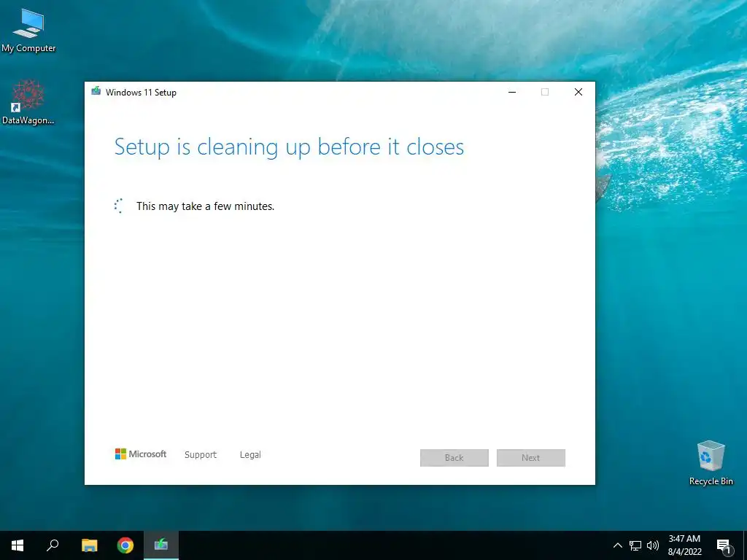Click the Next button
The width and height of the screenshot is (747, 560).
[531, 458]
